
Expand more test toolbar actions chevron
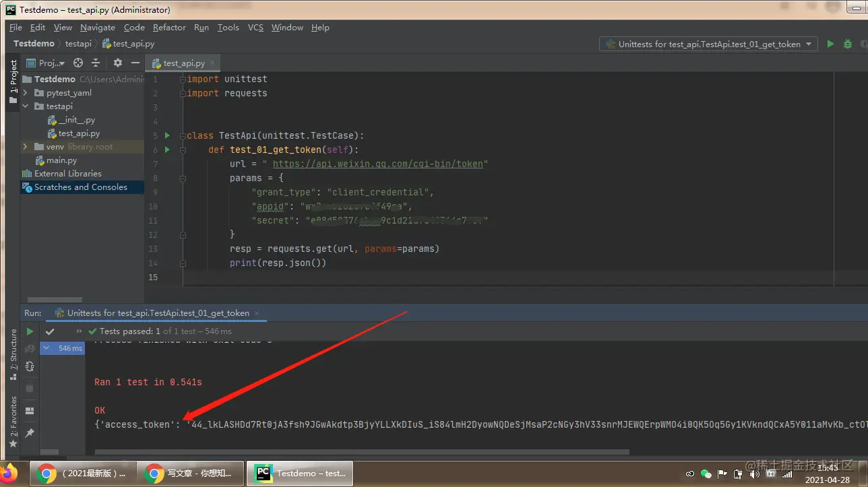tap(79, 331)
